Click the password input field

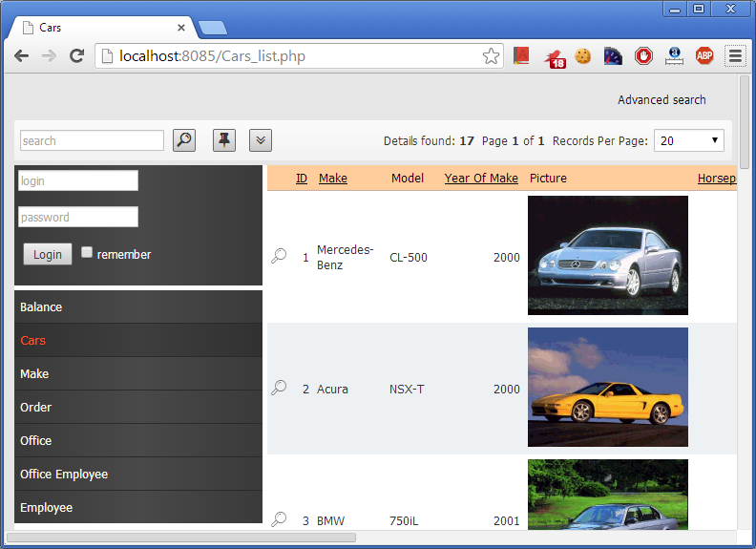point(78,217)
